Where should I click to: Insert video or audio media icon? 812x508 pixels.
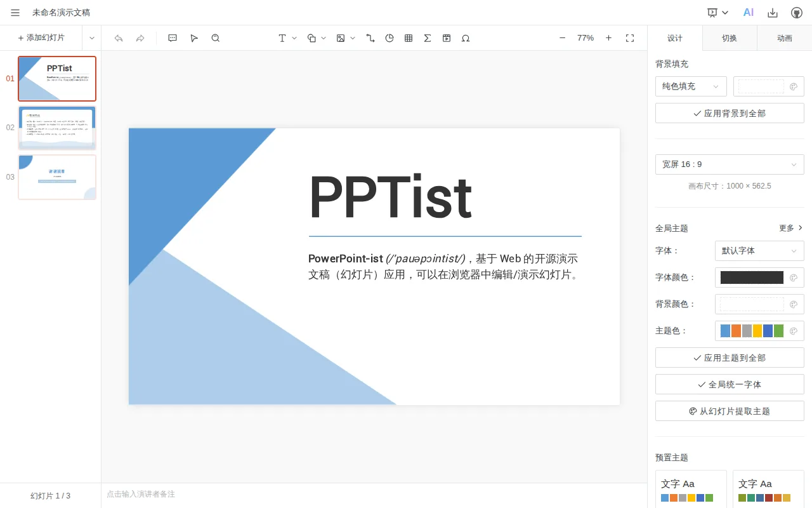click(447, 38)
